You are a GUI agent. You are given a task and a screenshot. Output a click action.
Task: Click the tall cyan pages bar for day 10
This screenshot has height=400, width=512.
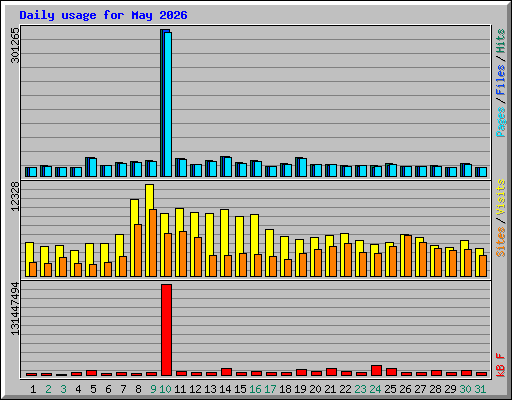click(x=168, y=104)
